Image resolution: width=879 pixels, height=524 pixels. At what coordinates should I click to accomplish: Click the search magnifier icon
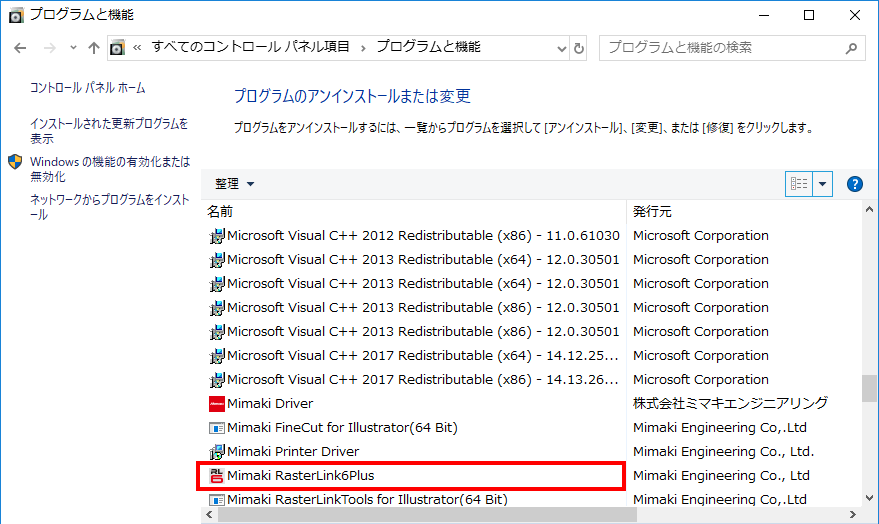(851, 49)
